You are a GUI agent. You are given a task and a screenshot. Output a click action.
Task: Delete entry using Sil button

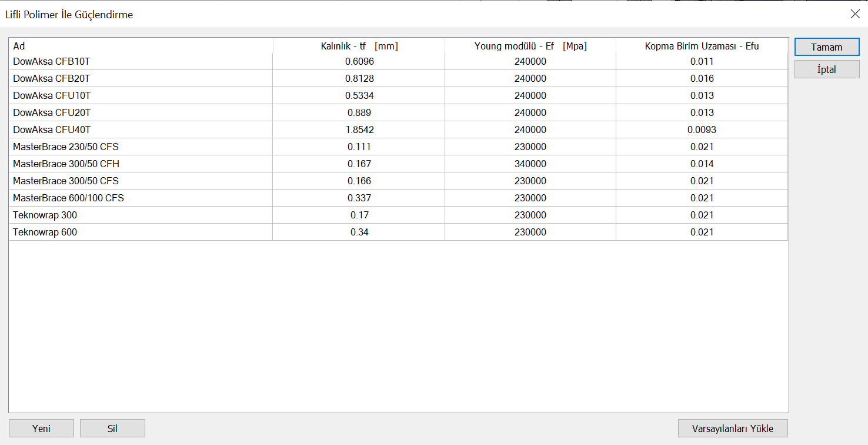[112, 429]
